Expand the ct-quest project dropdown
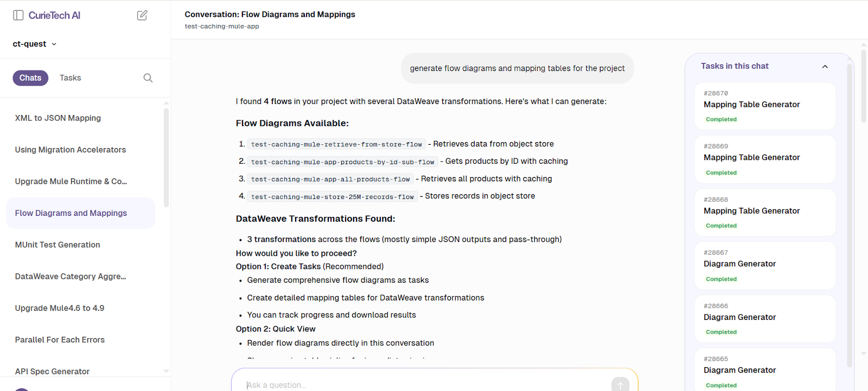This screenshot has height=391, width=868. (34, 44)
